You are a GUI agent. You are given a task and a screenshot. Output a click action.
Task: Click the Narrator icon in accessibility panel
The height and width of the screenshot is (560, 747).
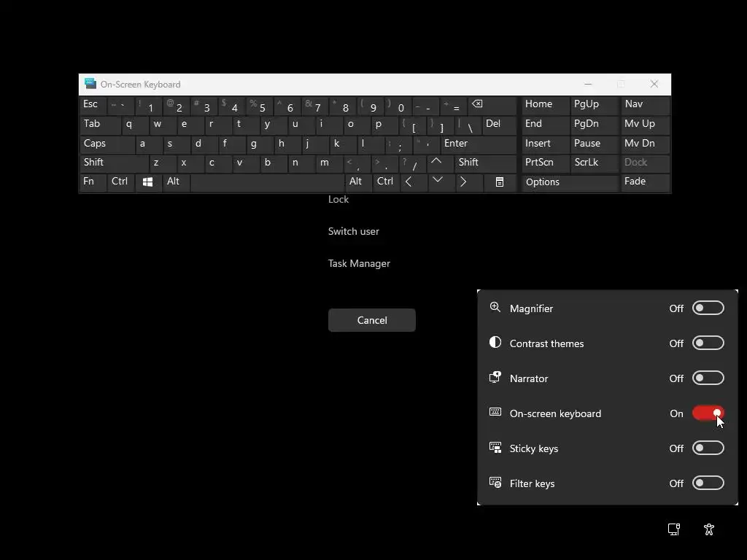click(495, 378)
